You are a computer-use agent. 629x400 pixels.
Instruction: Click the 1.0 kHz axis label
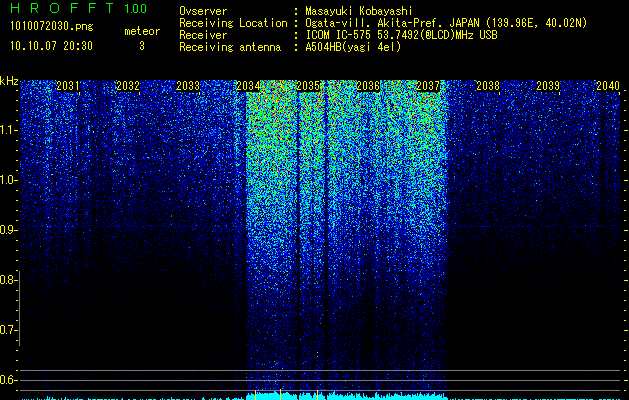(8, 181)
